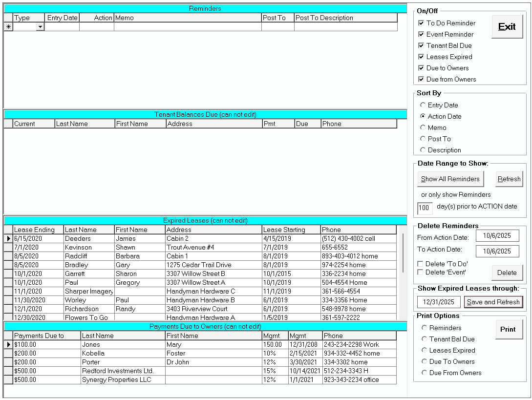Click Save and Refresh for expired leases
Screen dimensions: 532x400
pos(493,302)
